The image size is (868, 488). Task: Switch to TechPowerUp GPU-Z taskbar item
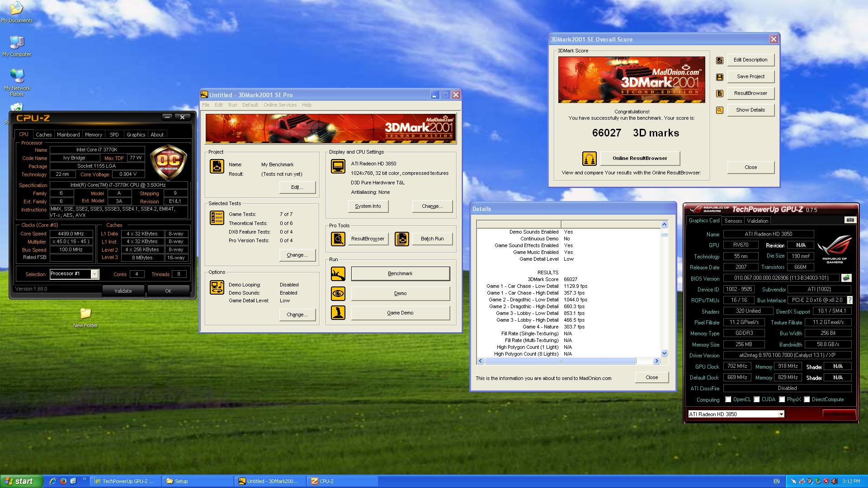124,481
